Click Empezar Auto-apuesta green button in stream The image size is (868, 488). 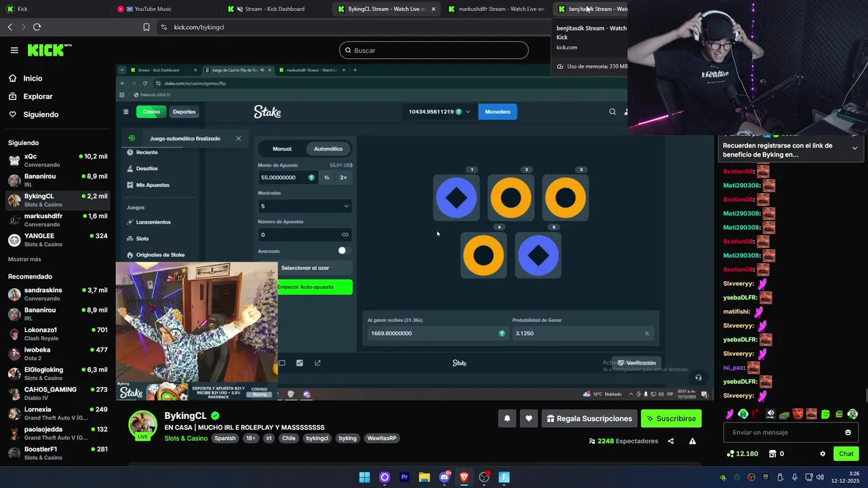pos(315,287)
